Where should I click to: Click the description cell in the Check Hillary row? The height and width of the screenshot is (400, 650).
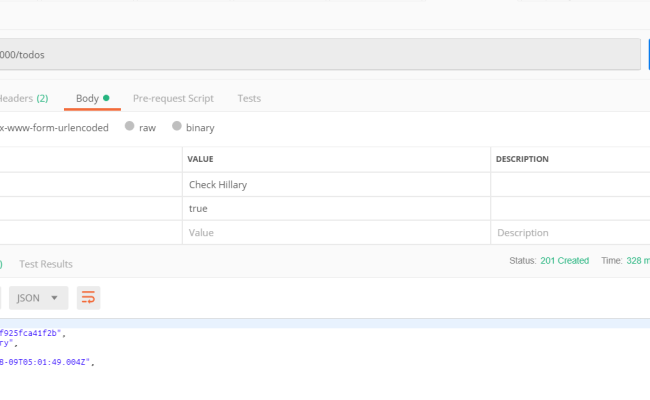coord(570,184)
